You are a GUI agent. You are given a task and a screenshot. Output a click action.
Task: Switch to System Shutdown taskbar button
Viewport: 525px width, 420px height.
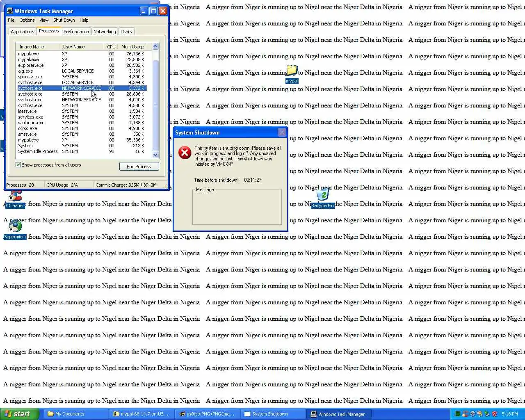[x=273, y=414]
